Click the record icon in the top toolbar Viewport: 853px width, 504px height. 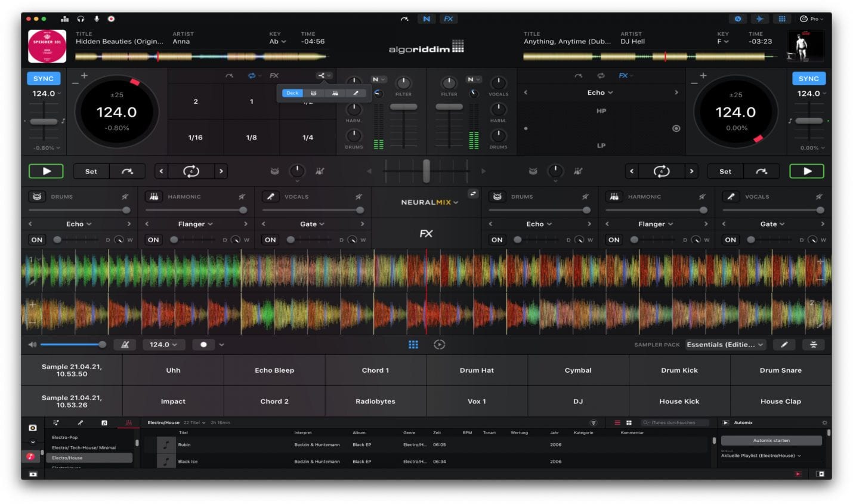[x=110, y=19]
